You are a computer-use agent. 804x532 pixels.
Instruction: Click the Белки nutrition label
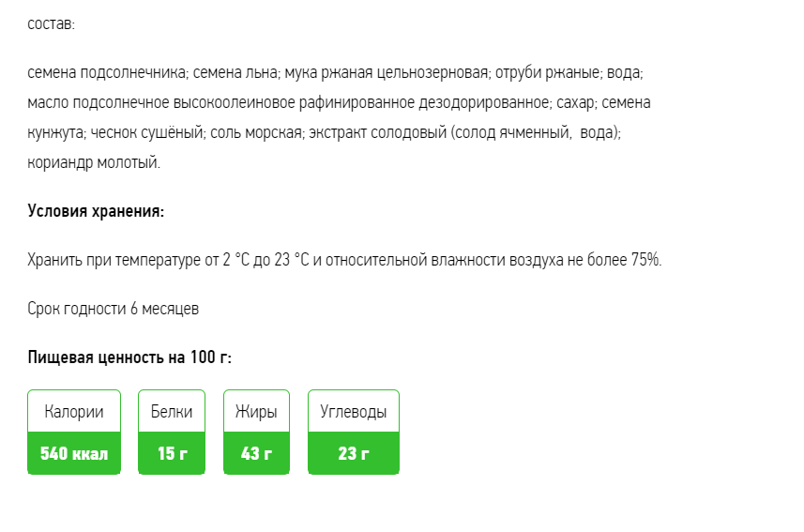point(172,412)
